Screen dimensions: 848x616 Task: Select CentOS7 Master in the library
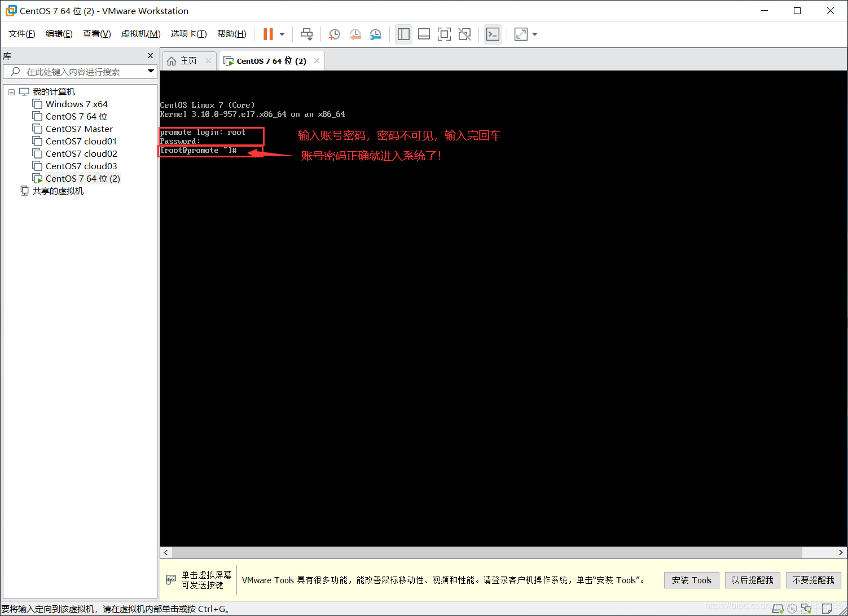79,129
